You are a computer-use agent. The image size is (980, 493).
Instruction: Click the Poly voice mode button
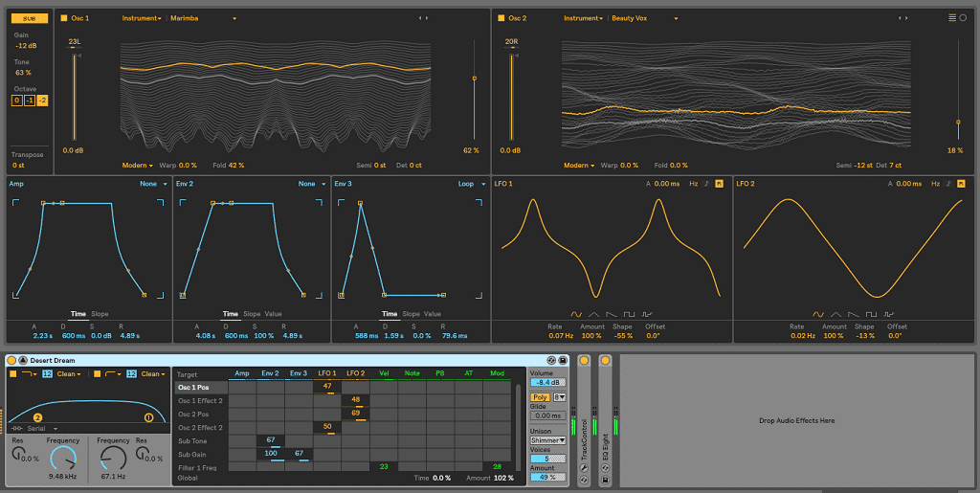540,396
